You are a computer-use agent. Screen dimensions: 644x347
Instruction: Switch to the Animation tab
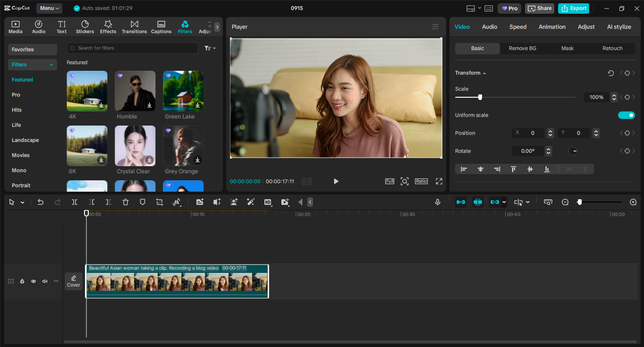(x=552, y=26)
